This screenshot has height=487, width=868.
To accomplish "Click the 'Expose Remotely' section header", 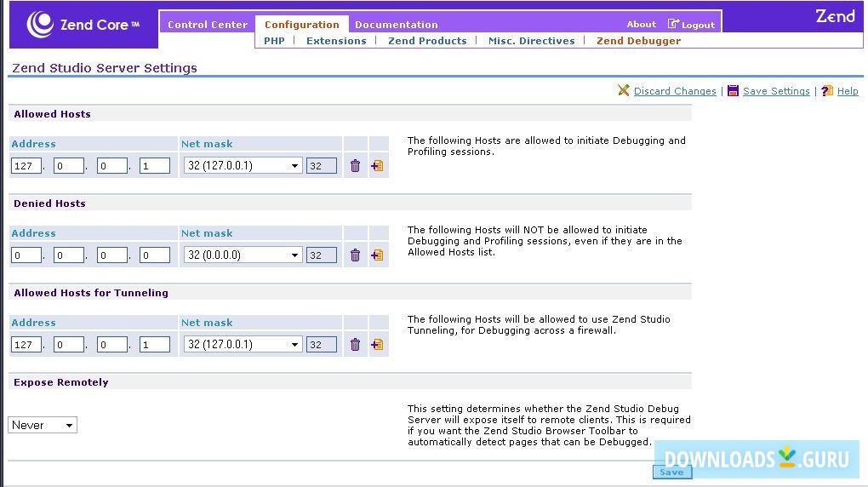I will (x=61, y=382).
